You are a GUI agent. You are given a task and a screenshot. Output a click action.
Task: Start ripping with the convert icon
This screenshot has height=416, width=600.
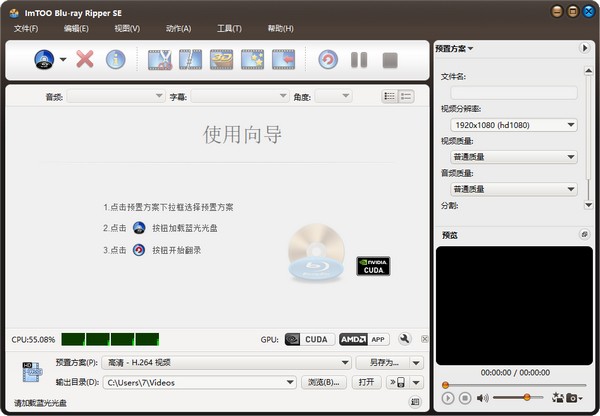click(327, 60)
